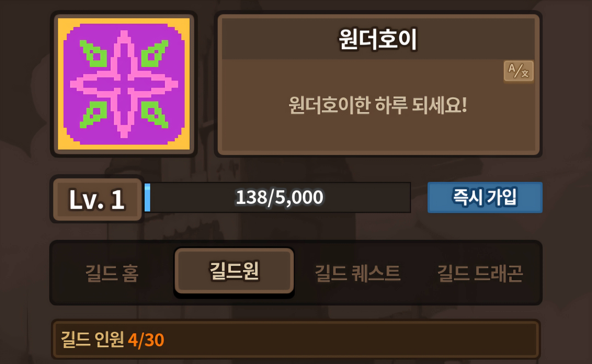Select the Lv. 1 level badge

pyautogui.click(x=97, y=199)
